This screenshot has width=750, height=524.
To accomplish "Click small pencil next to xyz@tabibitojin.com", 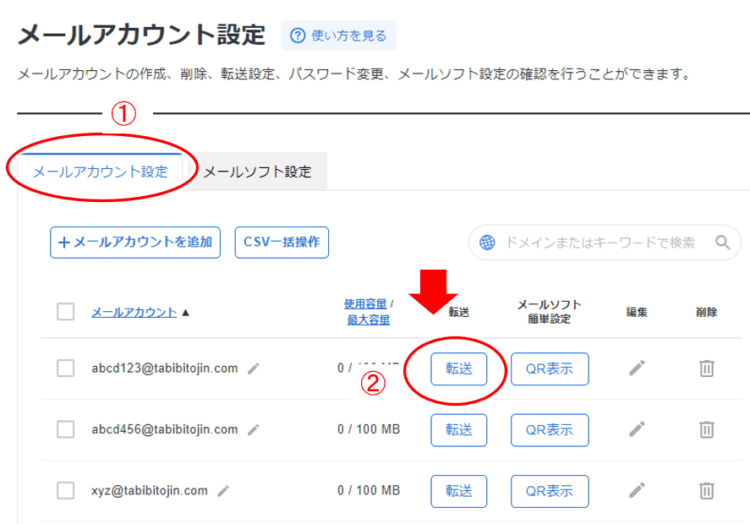I will pyautogui.click(x=223, y=491).
